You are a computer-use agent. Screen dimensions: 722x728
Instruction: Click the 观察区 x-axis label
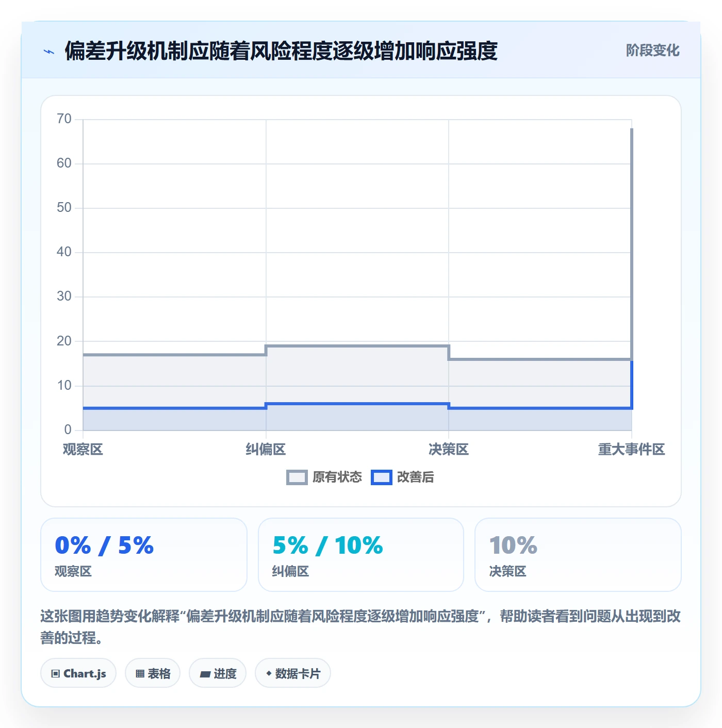[x=83, y=450]
